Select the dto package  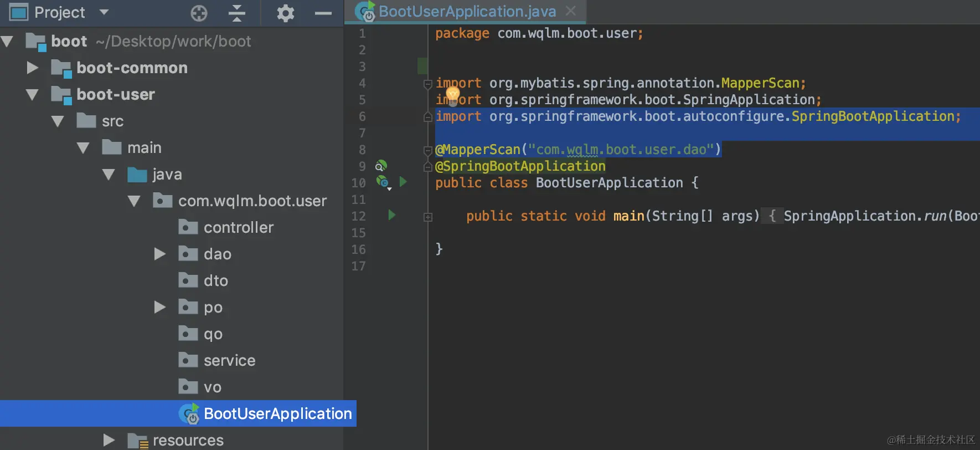(x=203, y=280)
